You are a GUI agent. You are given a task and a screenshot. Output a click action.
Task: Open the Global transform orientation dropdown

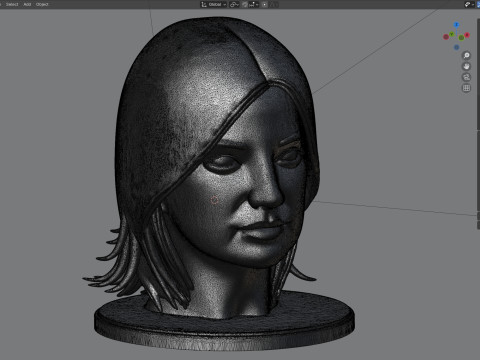pyautogui.click(x=214, y=5)
